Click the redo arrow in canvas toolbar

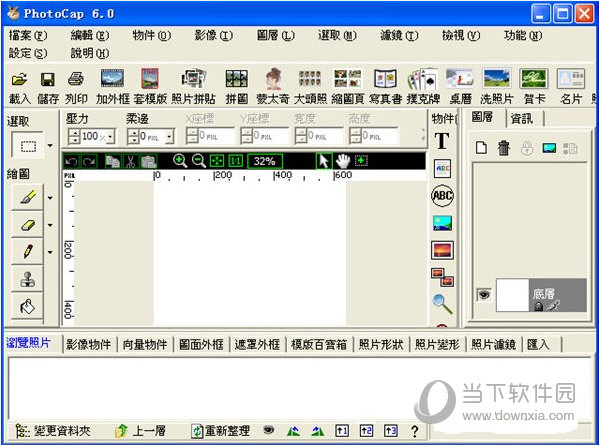point(89,161)
